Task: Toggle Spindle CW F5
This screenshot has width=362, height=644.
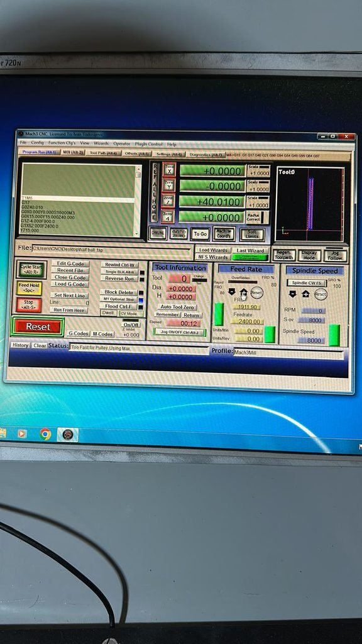Action: point(307,283)
